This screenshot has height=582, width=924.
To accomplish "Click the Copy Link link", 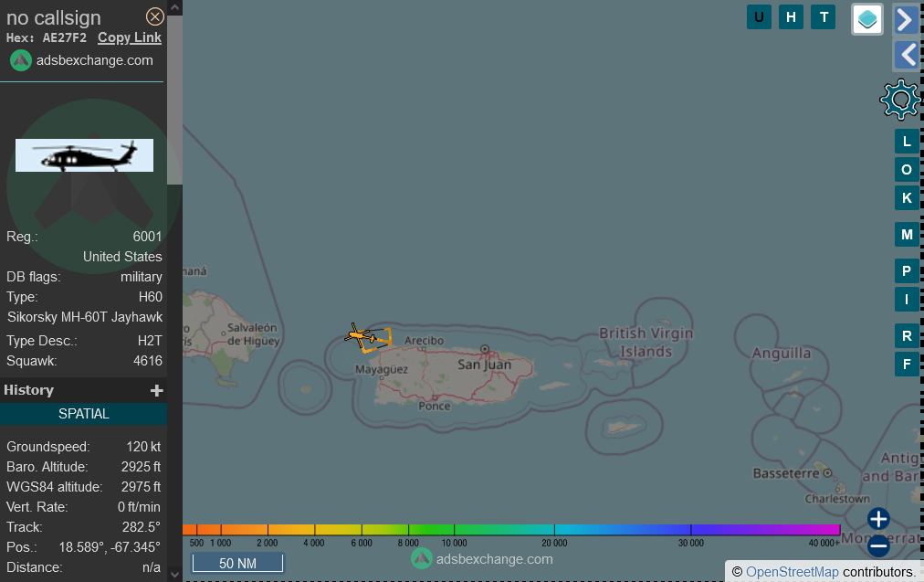I will point(130,37).
